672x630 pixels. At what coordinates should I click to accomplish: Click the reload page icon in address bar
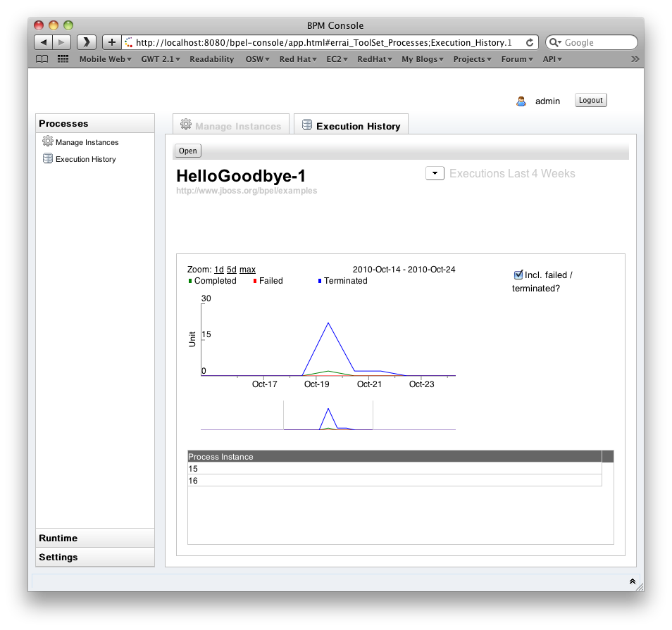click(x=530, y=42)
